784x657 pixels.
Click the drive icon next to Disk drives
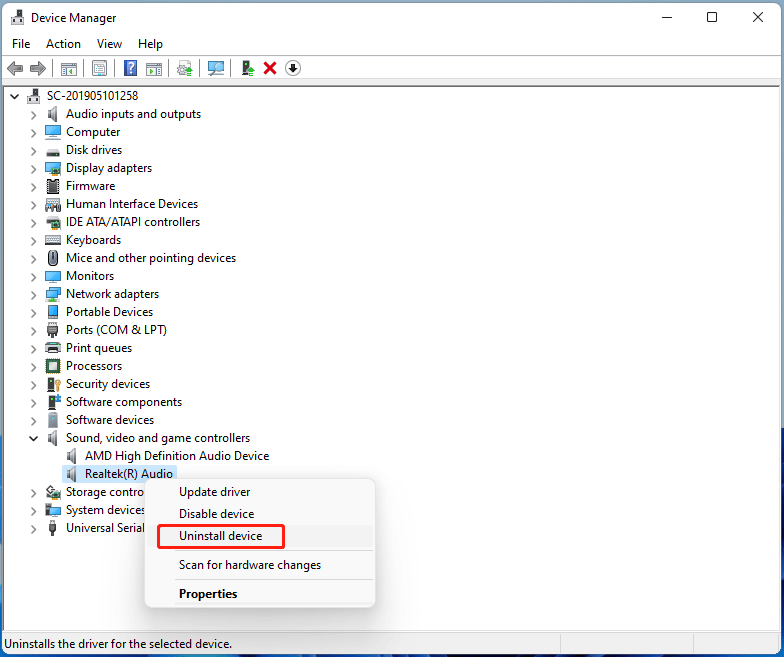(53, 151)
